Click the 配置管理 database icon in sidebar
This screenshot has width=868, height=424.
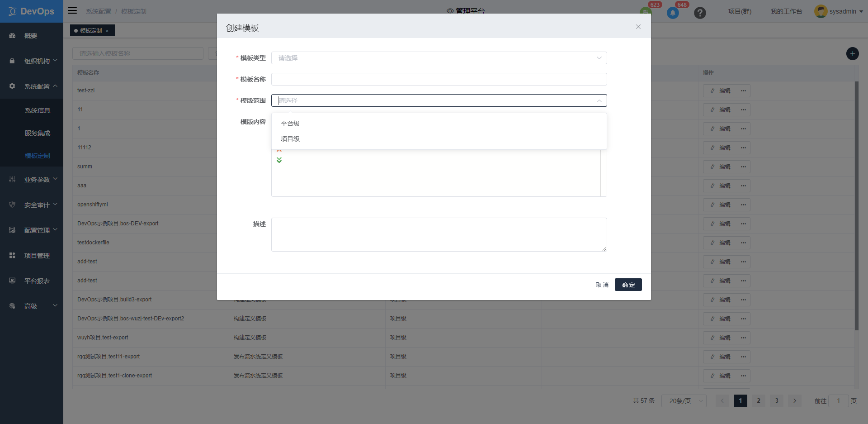[12, 230]
